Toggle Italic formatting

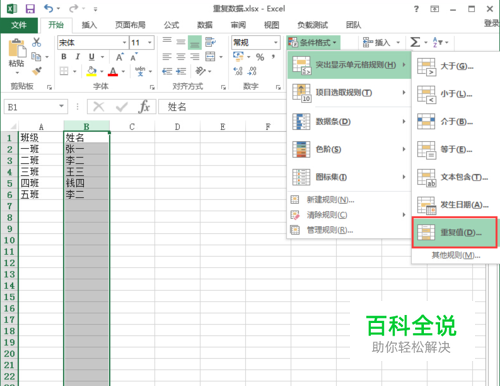78,57
